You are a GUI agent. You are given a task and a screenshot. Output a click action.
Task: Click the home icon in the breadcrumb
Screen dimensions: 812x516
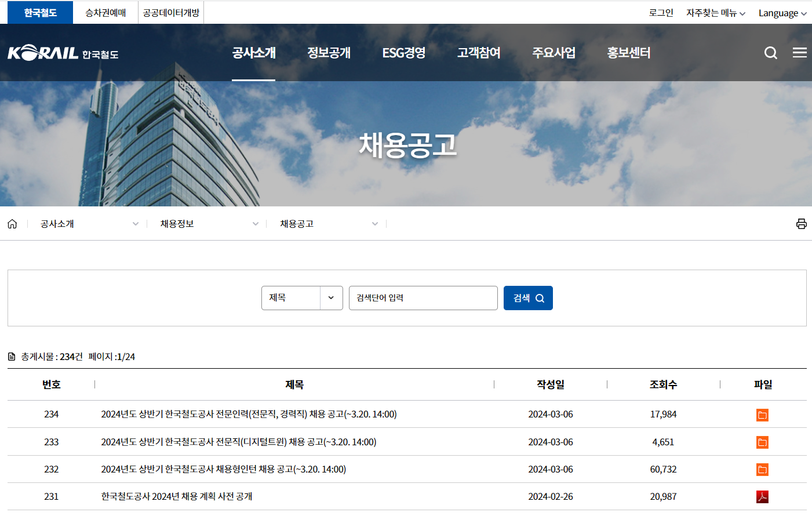click(x=12, y=224)
